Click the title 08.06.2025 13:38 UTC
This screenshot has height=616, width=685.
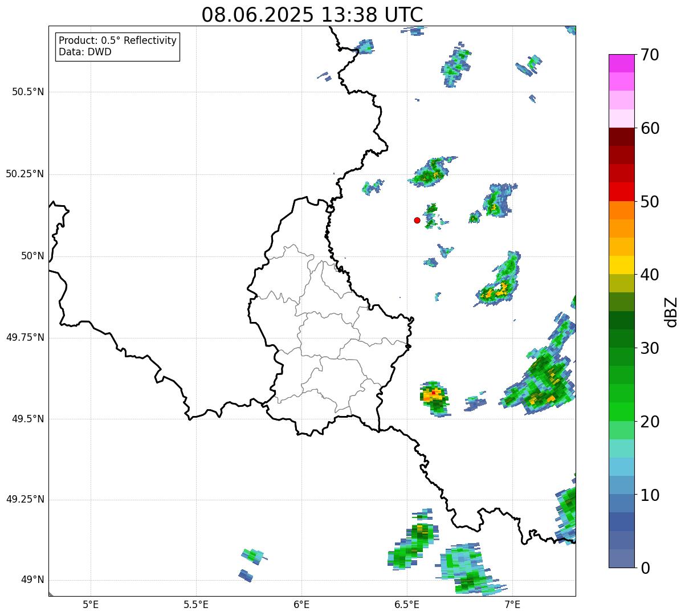click(312, 15)
